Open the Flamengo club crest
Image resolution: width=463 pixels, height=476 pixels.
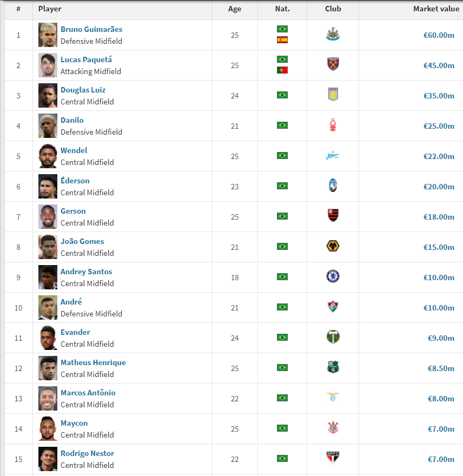pos(333,215)
